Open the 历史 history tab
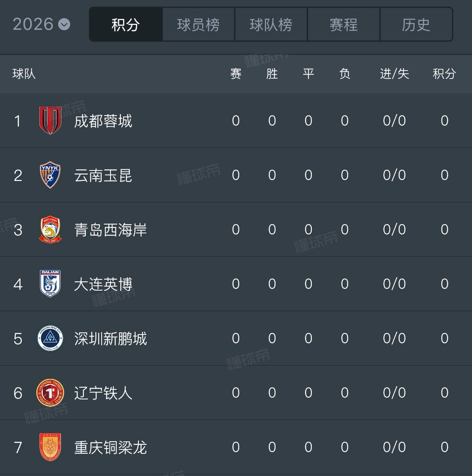472x476 pixels. tap(416, 25)
